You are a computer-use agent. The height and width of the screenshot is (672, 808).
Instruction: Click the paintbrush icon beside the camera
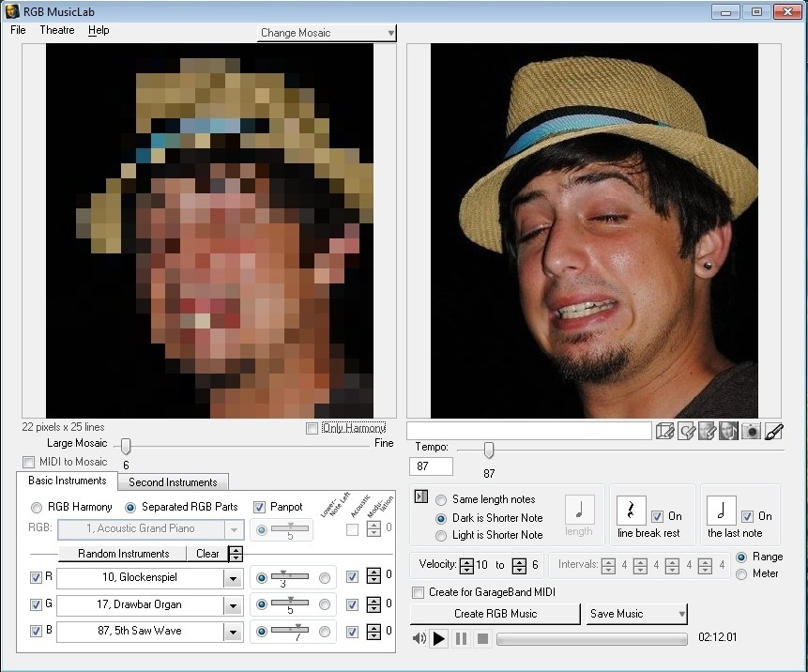(x=773, y=431)
